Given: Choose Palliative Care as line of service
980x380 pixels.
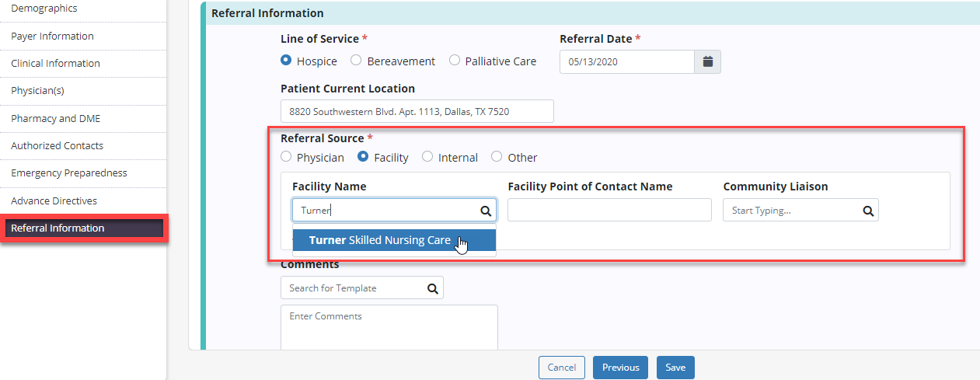Looking at the screenshot, I should pos(455,61).
